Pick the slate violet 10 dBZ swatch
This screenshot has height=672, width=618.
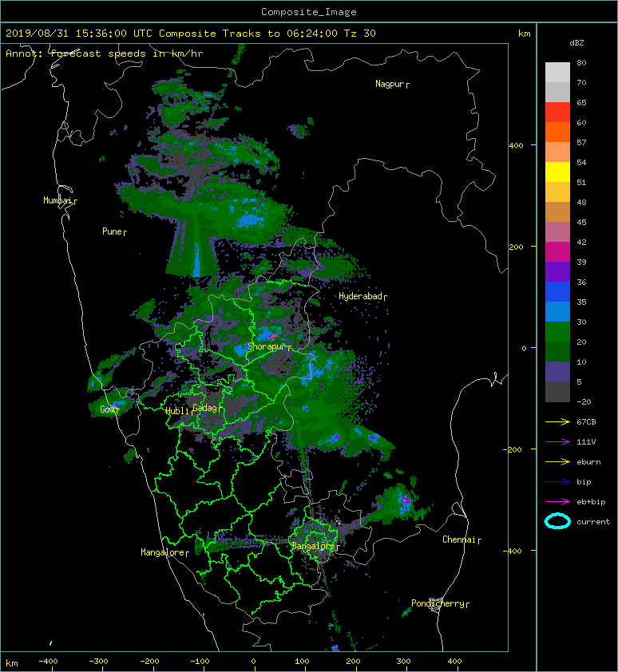click(x=557, y=371)
